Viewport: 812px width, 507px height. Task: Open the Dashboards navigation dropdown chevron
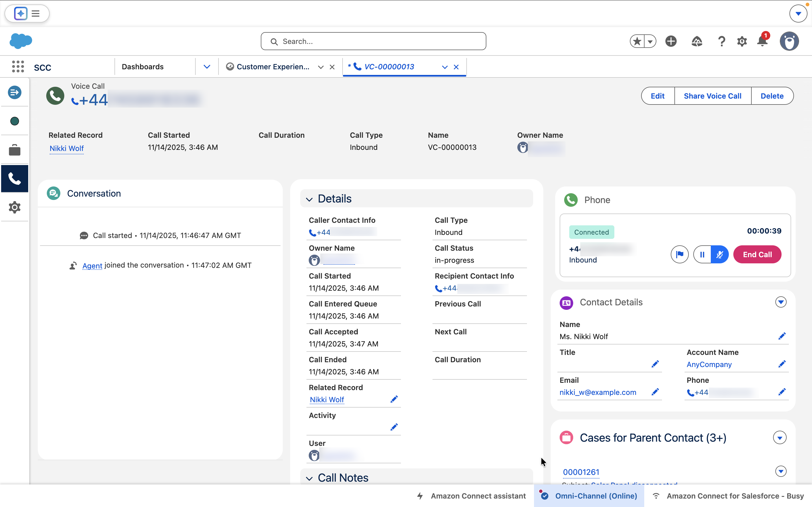point(207,67)
